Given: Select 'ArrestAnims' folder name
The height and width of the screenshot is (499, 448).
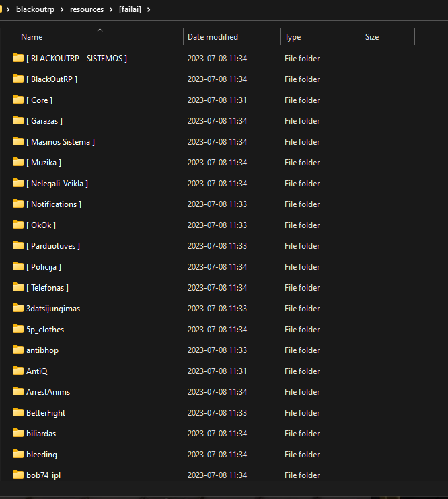Looking at the screenshot, I should (x=48, y=392).
